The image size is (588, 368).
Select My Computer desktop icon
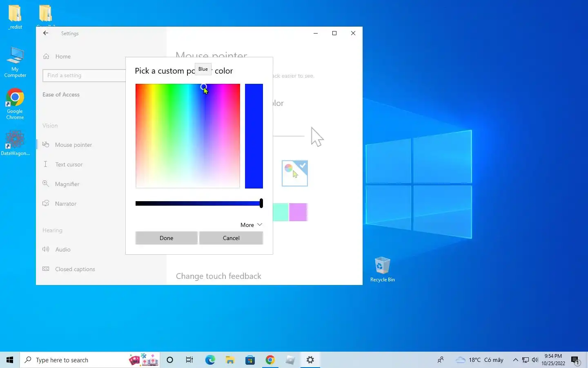(x=15, y=62)
